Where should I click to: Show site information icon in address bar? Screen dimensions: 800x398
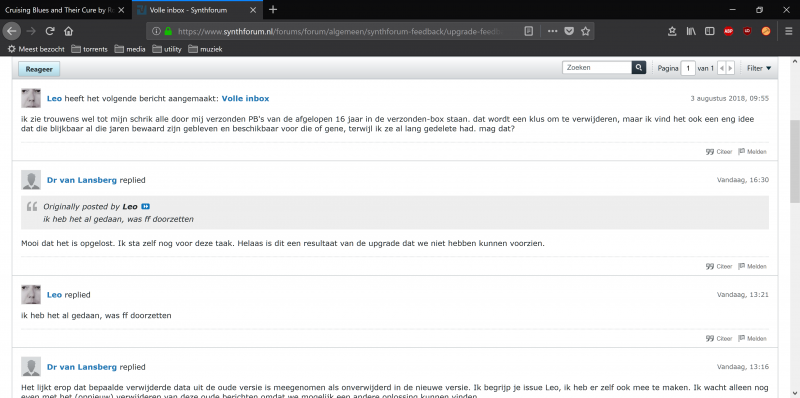157,31
